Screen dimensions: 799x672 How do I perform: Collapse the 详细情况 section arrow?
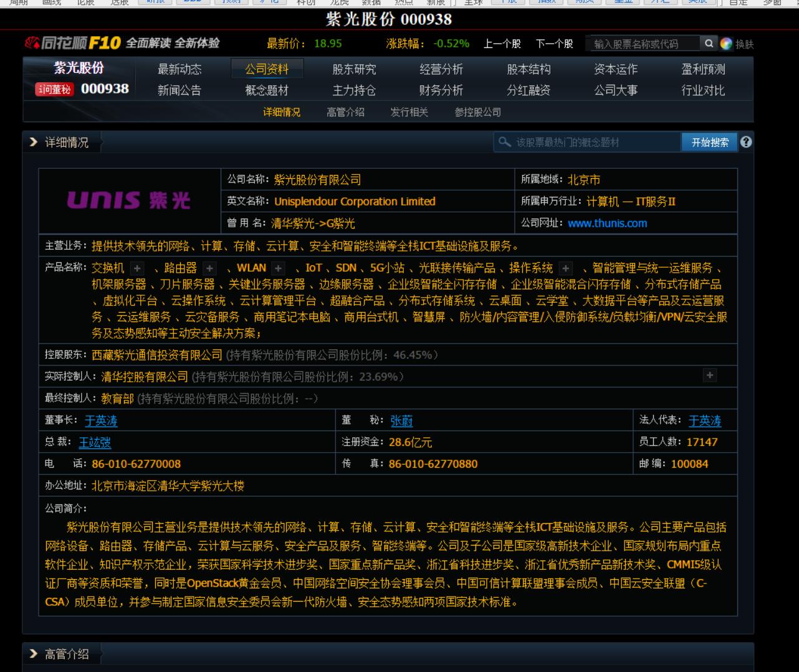click(x=34, y=143)
